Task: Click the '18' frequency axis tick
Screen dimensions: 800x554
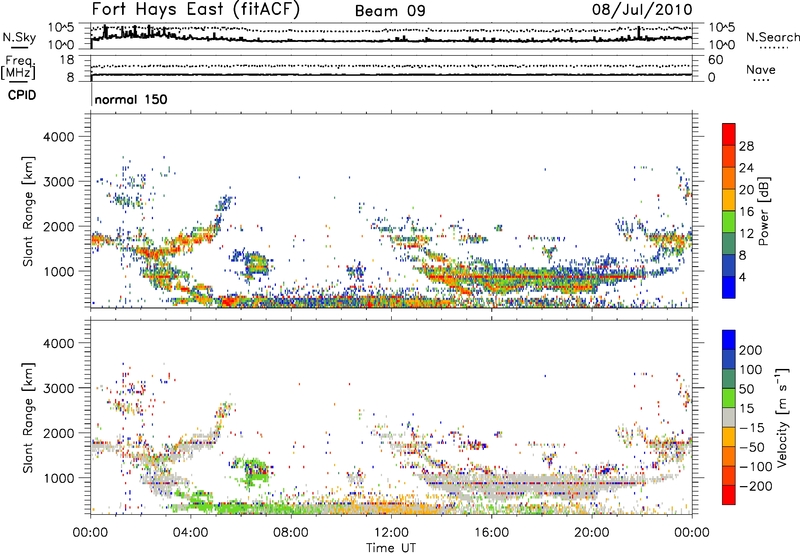Action: (67, 60)
